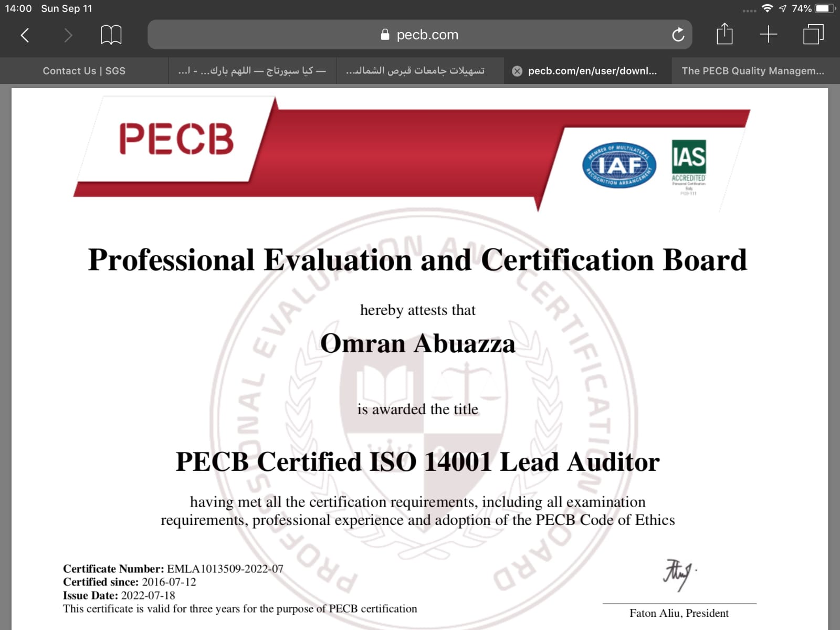The width and height of the screenshot is (840, 630).
Task: Click the PECB logo on certificate
Action: click(x=176, y=140)
